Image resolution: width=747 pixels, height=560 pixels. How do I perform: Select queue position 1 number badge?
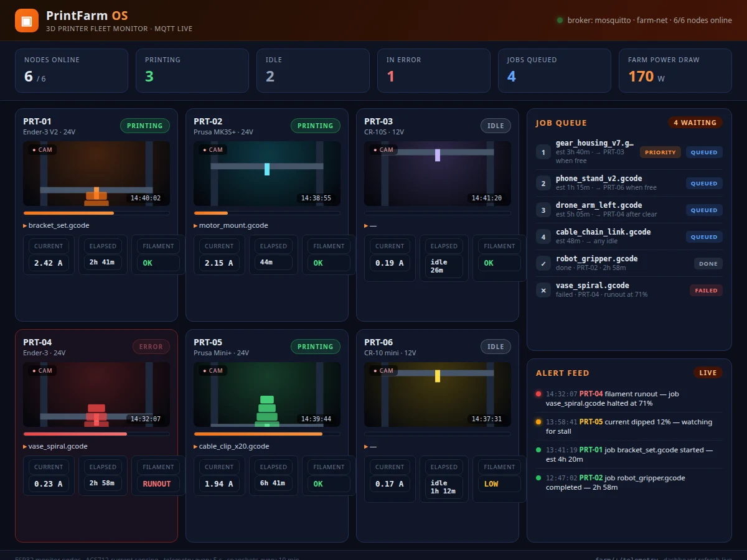[x=543, y=152]
